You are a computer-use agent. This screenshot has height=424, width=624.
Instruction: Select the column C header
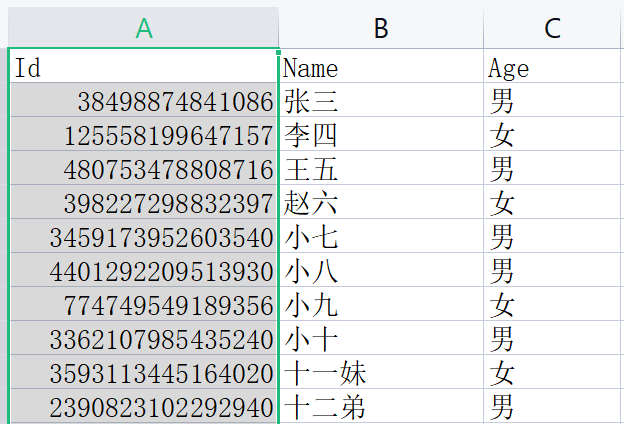point(552,29)
